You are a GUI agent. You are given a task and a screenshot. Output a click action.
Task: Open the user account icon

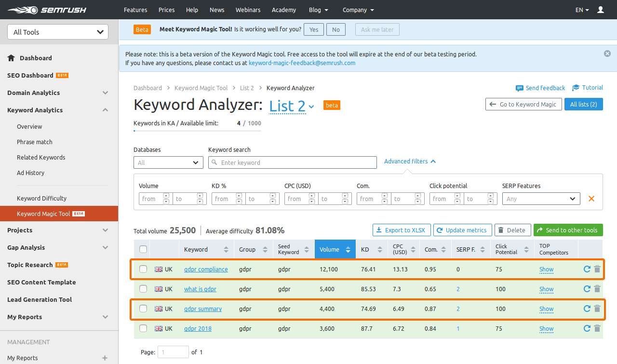pyautogui.click(x=601, y=10)
